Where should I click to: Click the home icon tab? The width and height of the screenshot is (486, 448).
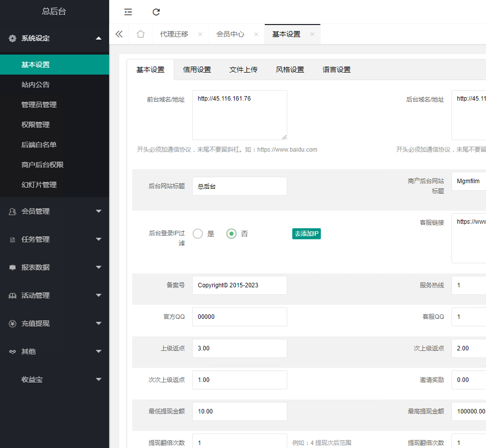coord(141,34)
